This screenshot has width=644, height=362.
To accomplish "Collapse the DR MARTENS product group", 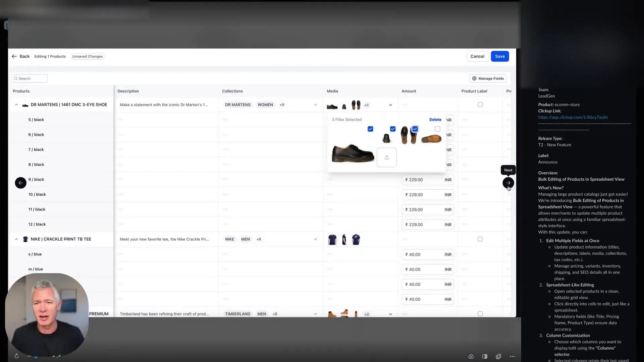I will (x=16, y=104).
